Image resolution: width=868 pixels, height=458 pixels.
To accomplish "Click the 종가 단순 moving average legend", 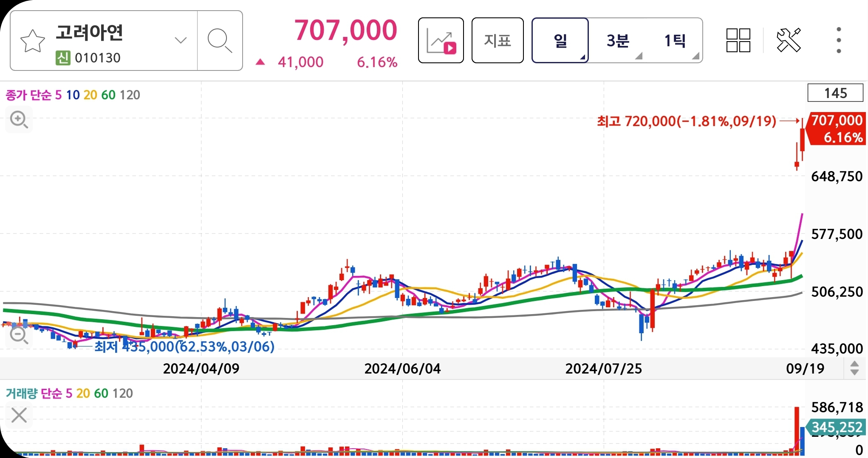I will (28, 95).
